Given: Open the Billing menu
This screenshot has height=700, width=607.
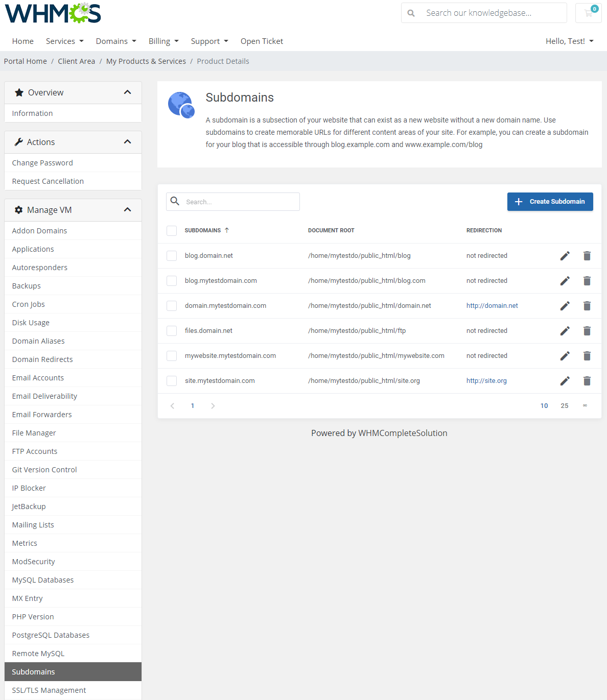Looking at the screenshot, I should coord(163,41).
